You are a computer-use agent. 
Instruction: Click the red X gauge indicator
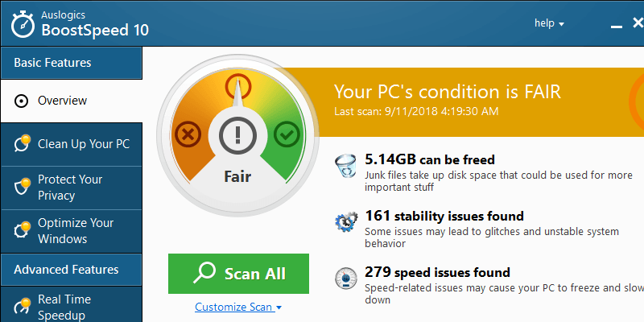click(188, 134)
